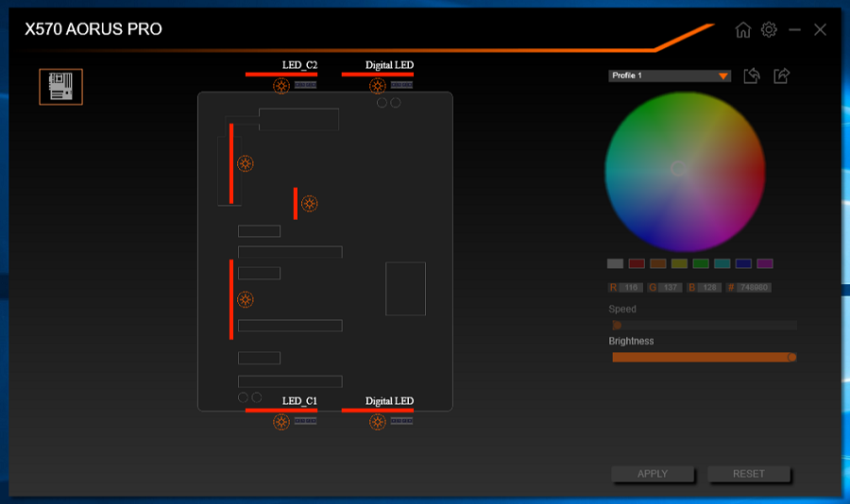Click the red LED bar on lower-left audio zone

231,300
